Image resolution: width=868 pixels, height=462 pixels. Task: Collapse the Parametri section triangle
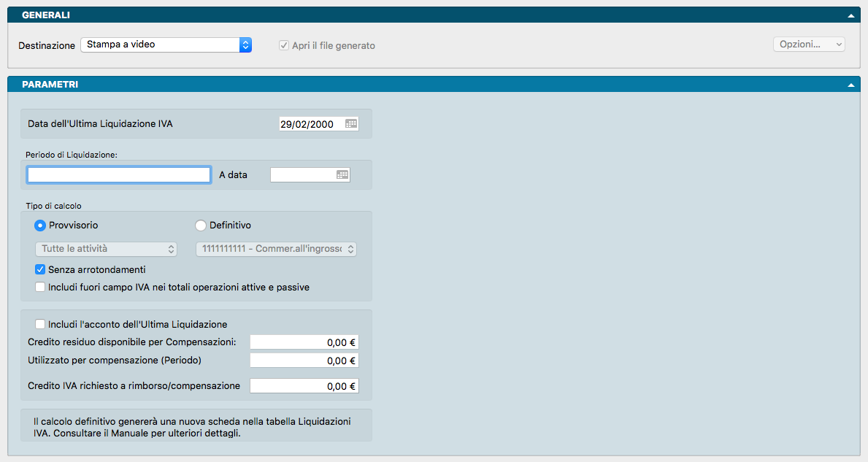pos(851,85)
